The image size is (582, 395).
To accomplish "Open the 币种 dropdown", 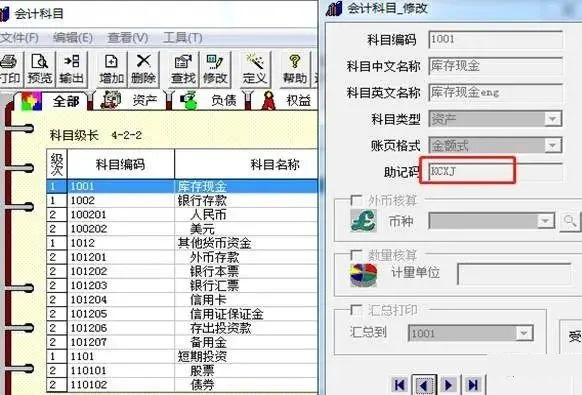I will [x=545, y=221].
